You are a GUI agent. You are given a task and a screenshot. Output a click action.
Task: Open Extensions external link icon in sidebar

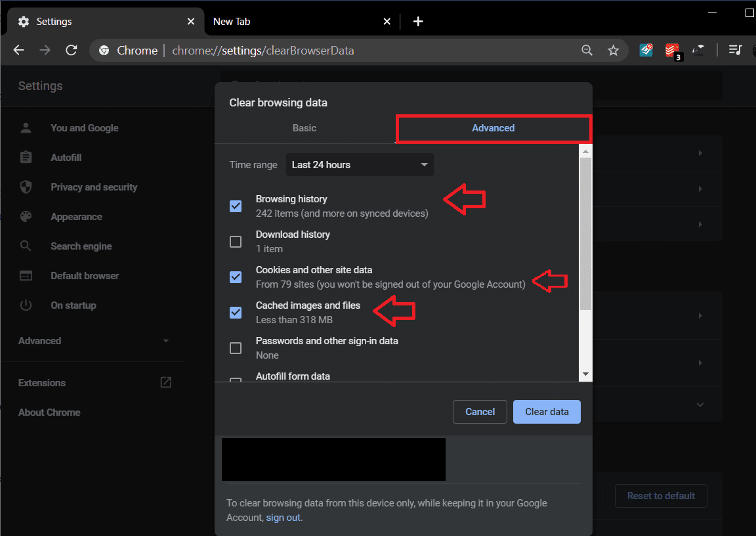166,382
